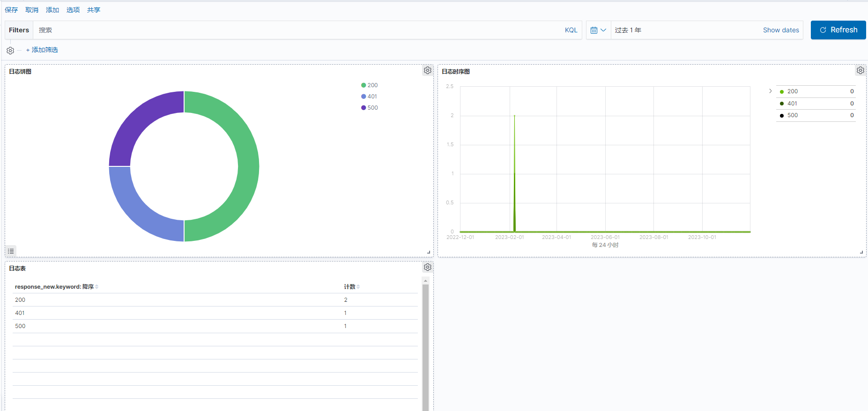Viewport: 868px width, 411px height.
Task: Click the 取消 menu item
Action: click(x=32, y=10)
